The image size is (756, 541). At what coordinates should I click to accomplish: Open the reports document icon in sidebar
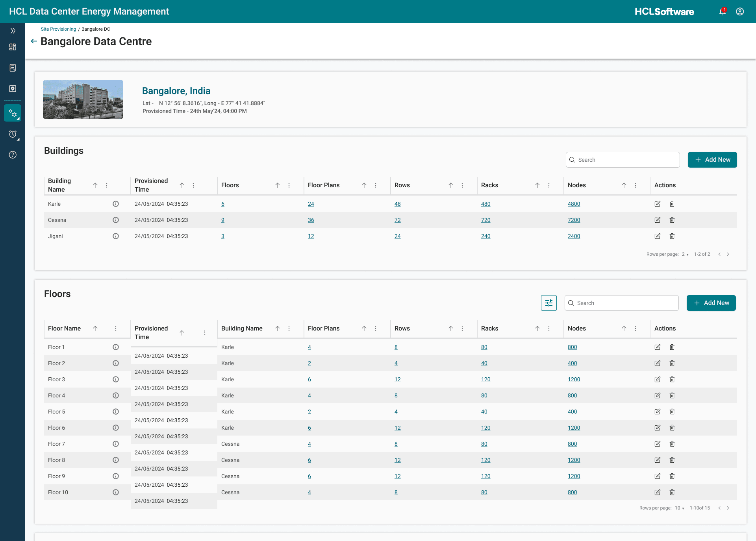coord(13,68)
